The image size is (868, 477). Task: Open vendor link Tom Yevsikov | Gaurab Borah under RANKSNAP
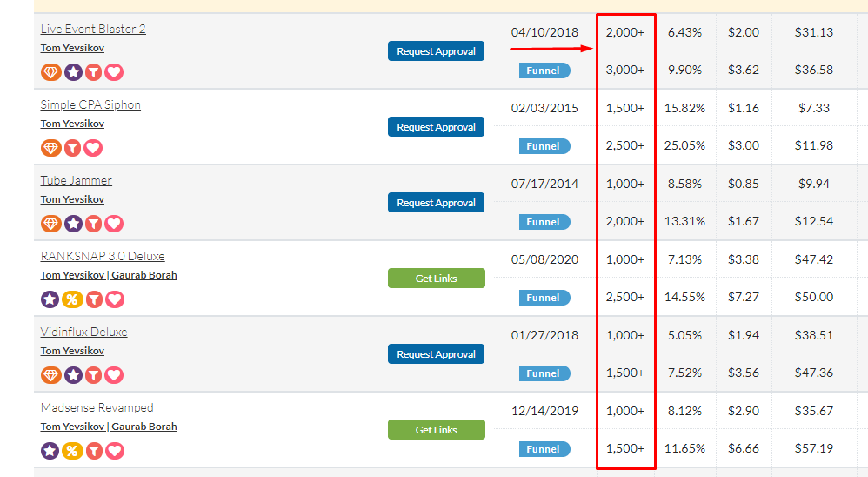[109, 275]
